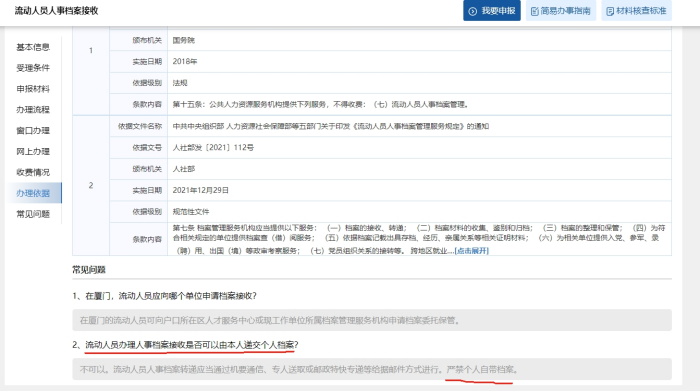Click 依据文件名称 label
This screenshot has height=391, width=700.
pyautogui.click(x=140, y=126)
